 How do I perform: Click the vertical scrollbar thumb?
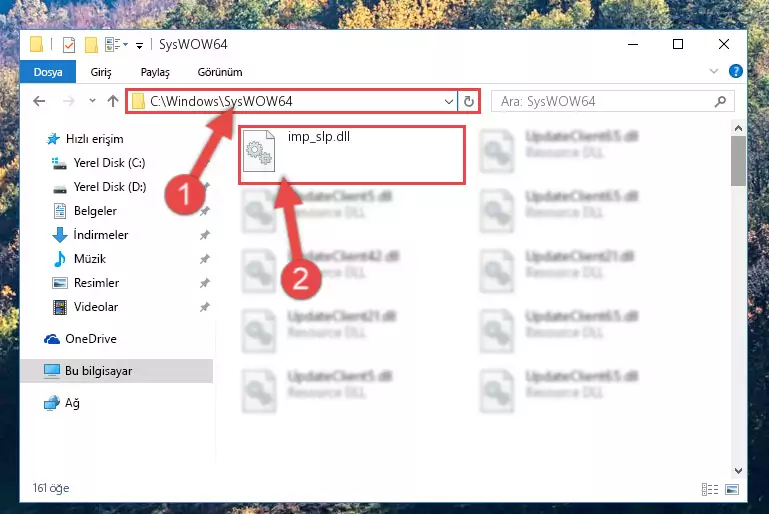(738, 161)
